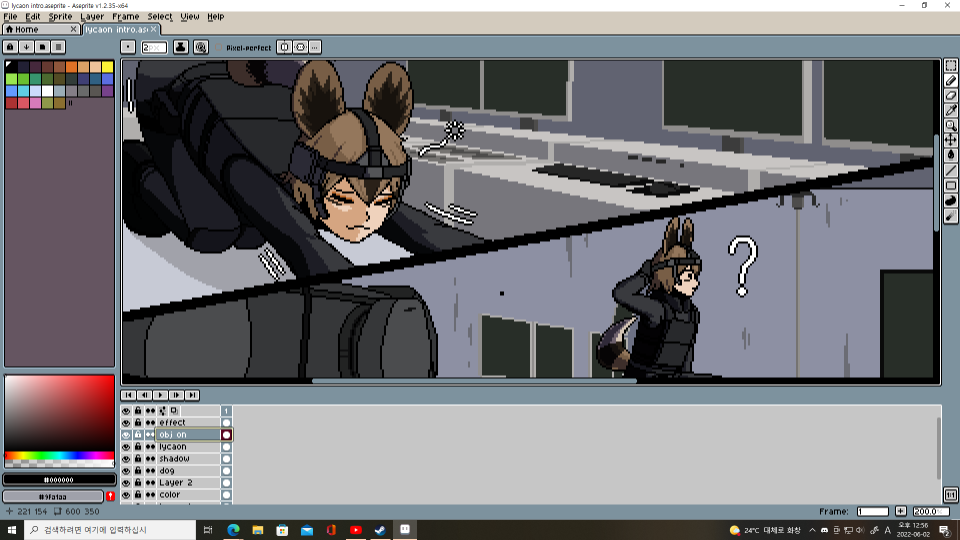Pick the yellow swatch in the palette

(x=107, y=67)
